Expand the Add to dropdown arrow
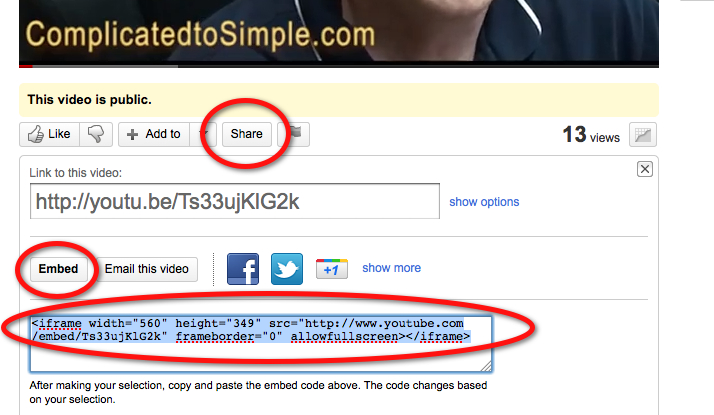 pyautogui.click(x=203, y=134)
